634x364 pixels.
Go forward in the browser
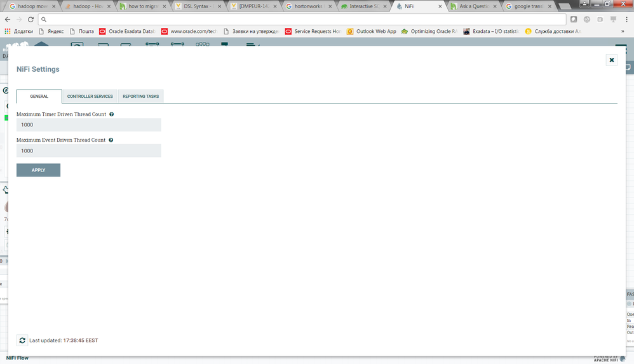coord(19,20)
